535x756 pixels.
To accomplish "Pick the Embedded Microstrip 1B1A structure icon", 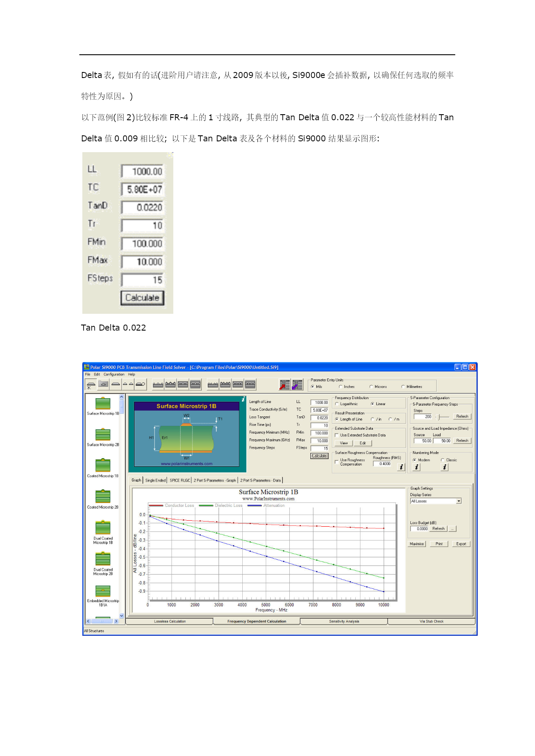I will click(103, 591).
